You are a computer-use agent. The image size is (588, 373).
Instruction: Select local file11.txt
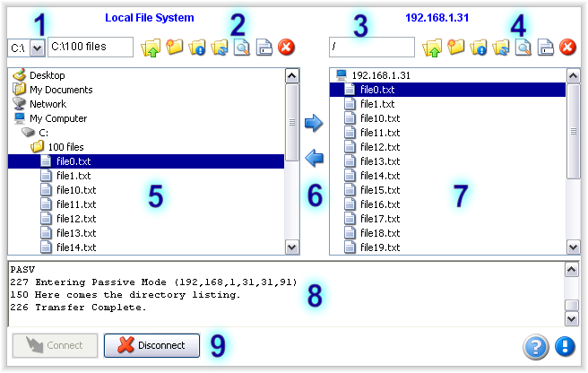76,204
